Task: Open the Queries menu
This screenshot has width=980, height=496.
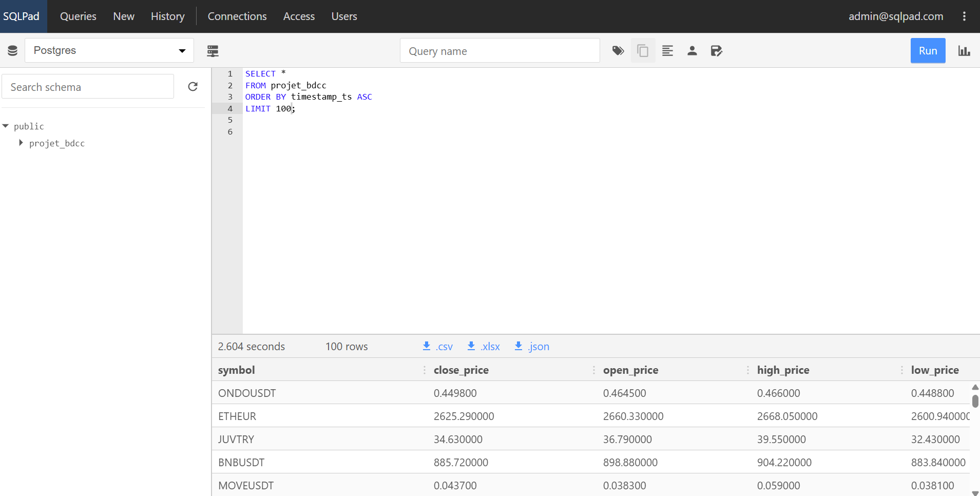Action: point(78,16)
